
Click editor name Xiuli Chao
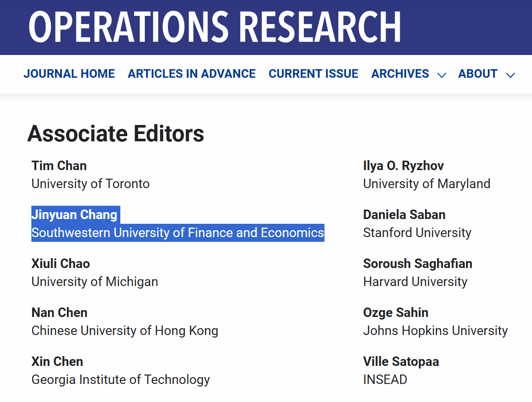click(61, 264)
